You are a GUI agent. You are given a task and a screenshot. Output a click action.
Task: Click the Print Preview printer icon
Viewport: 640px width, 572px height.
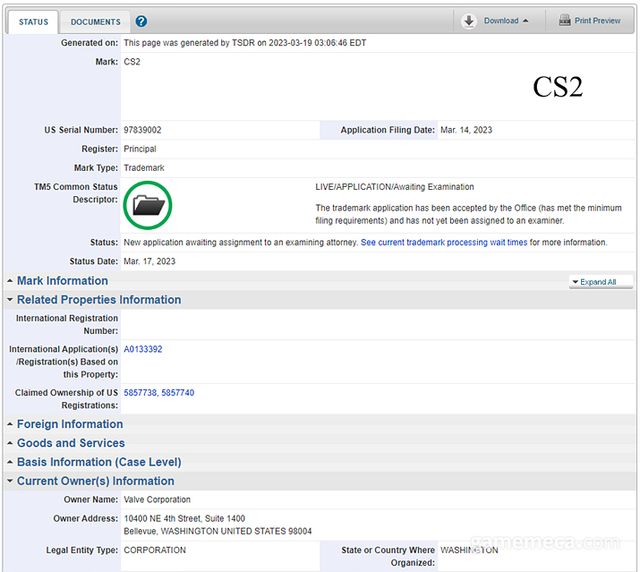(564, 20)
